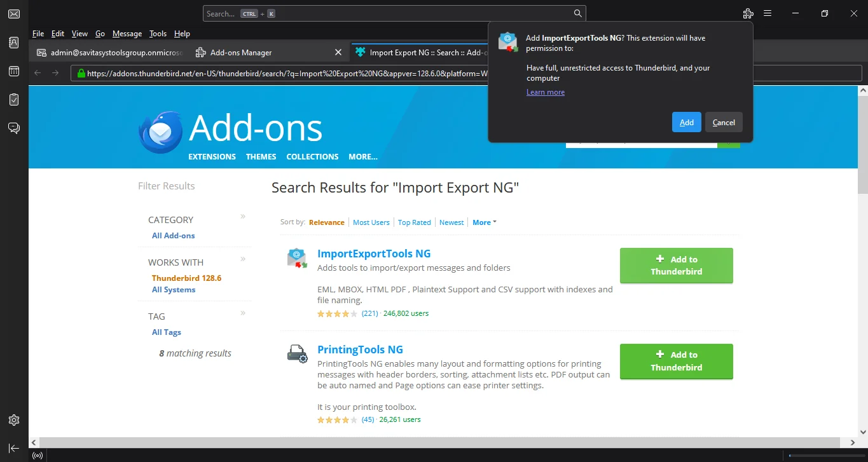Viewport: 868px width, 462px height.
Task: Open the Go menu
Action: coord(100,34)
